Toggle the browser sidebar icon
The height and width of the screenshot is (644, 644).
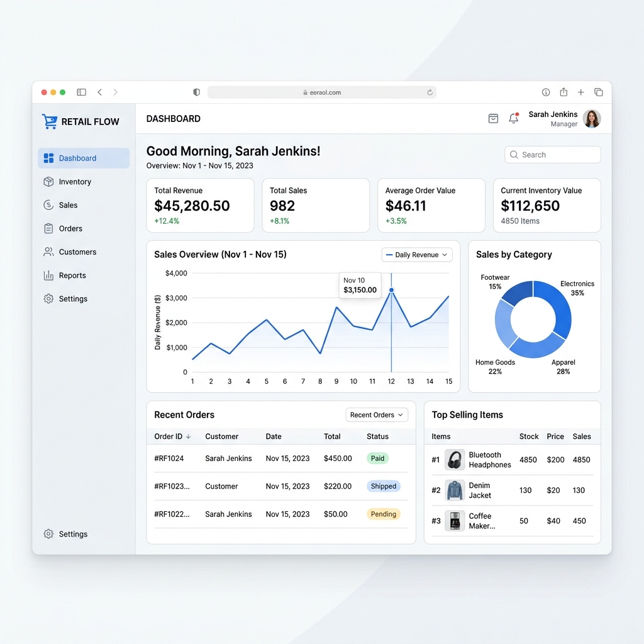pyautogui.click(x=81, y=92)
